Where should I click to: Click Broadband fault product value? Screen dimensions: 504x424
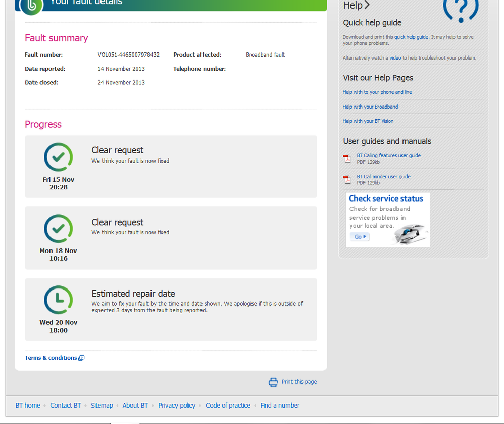point(266,55)
